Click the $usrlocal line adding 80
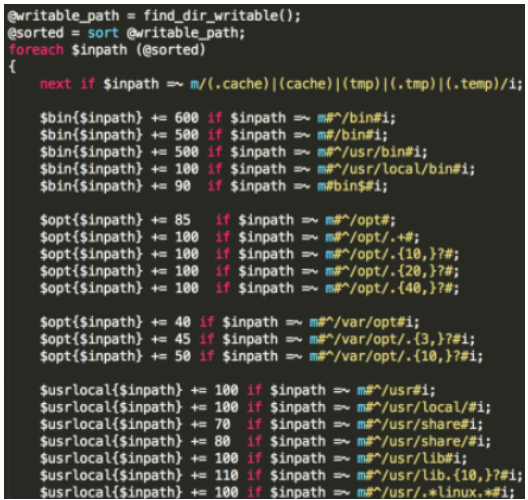The width and height of the screenshot is (528, 500). tap(265, 441)
